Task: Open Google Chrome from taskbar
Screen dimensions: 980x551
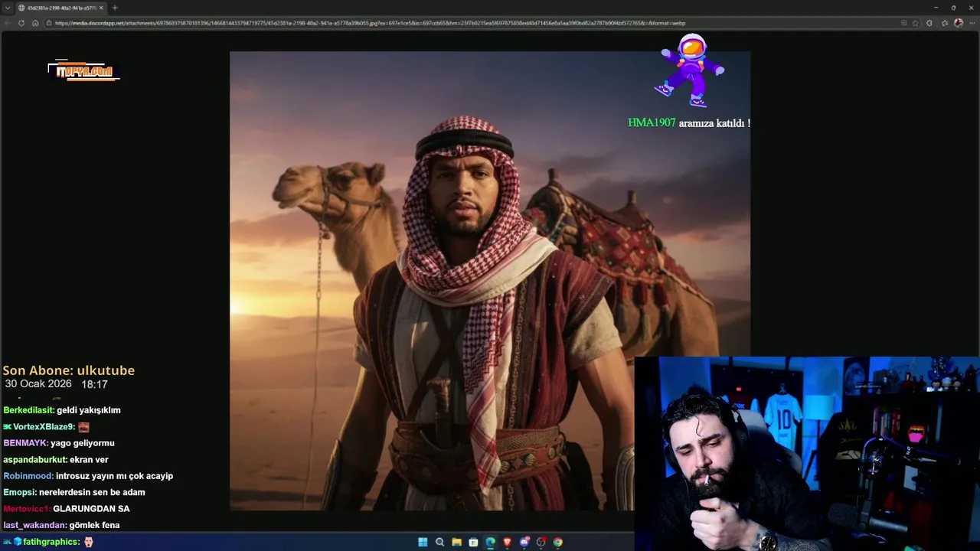Action: click(x=558, y=542)
